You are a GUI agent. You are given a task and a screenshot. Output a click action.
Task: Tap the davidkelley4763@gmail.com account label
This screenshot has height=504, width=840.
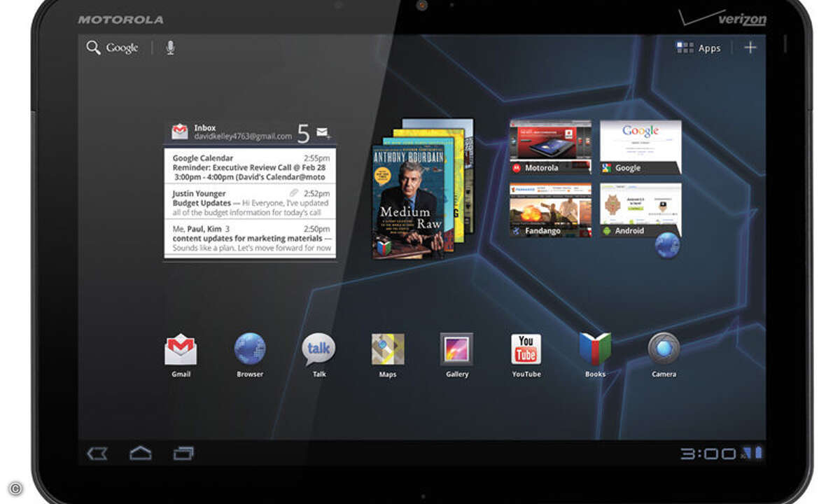pos(243,136)
